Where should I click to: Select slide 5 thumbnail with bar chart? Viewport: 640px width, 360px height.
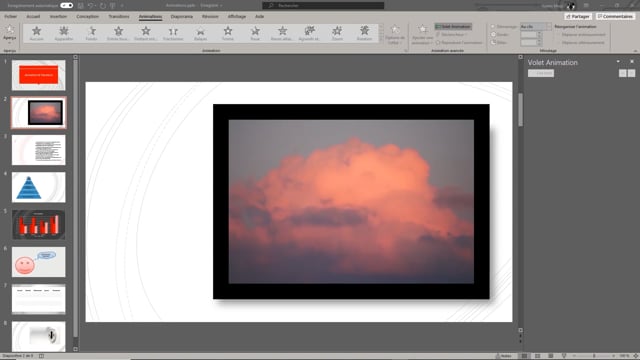coord(38,224)
